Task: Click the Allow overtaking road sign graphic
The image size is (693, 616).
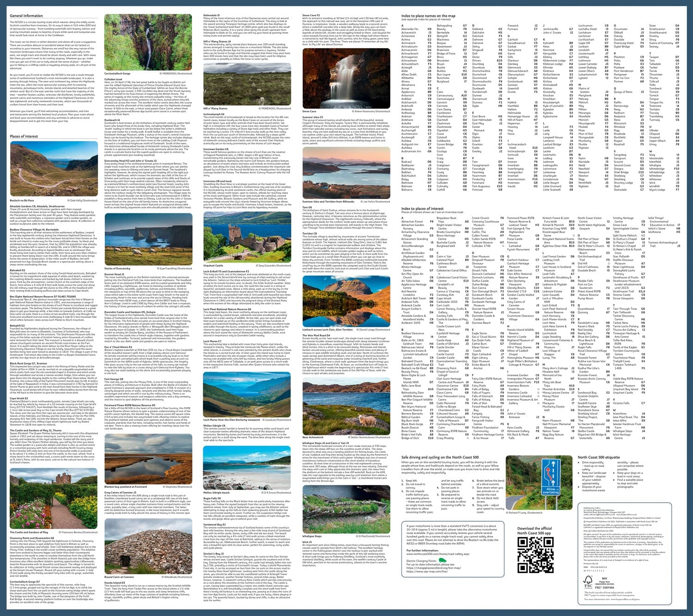Action: click(x=551, y=477)
